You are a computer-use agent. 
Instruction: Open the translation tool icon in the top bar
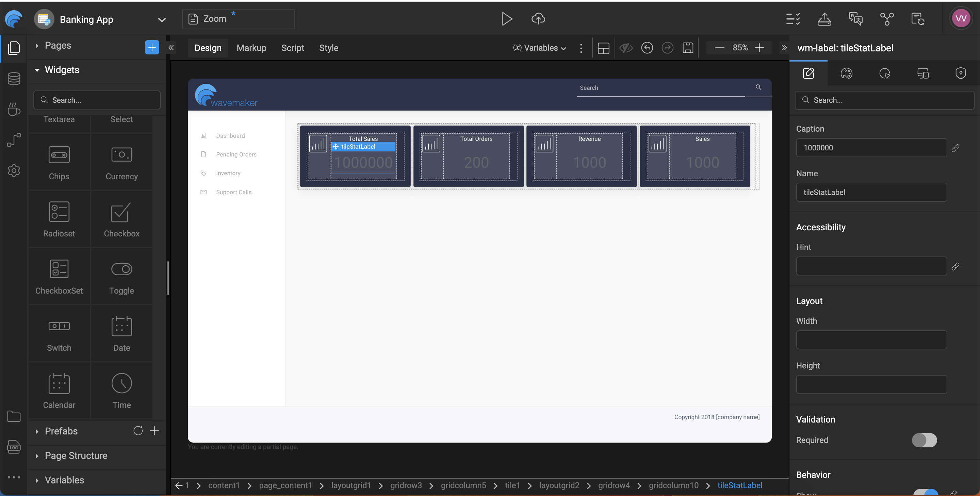(x=855, y=19)
